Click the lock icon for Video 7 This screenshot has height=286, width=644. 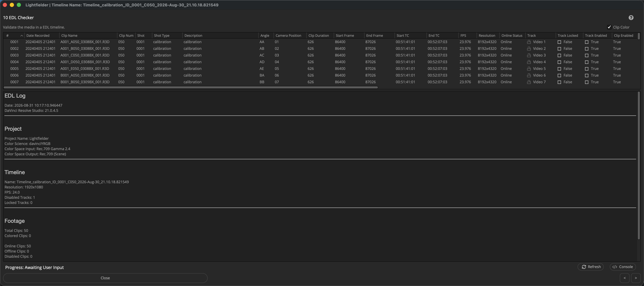pos(529,82)
